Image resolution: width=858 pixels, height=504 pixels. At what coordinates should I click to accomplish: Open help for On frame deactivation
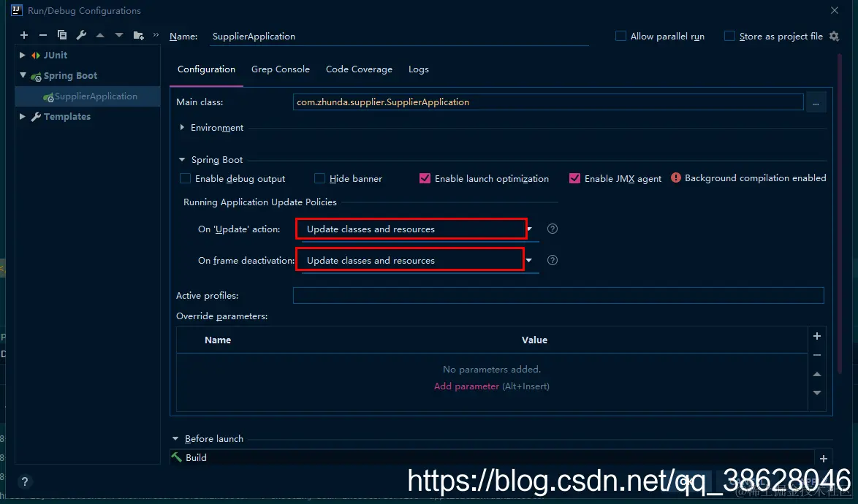[x=553, y=260]
